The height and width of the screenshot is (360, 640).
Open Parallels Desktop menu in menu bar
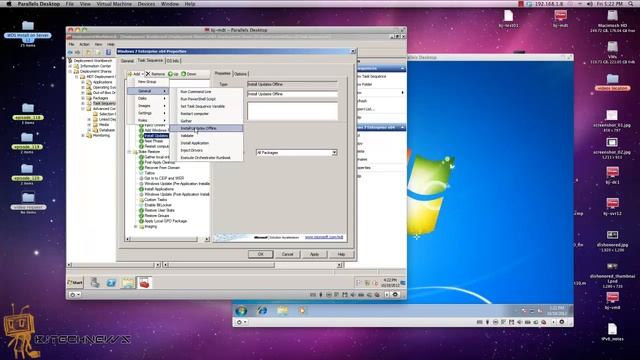pos(39,4)
